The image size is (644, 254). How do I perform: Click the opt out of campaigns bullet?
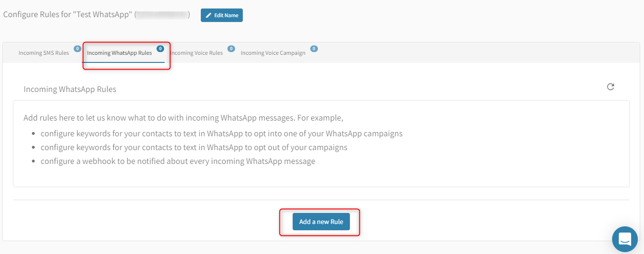tap(194, 147)
